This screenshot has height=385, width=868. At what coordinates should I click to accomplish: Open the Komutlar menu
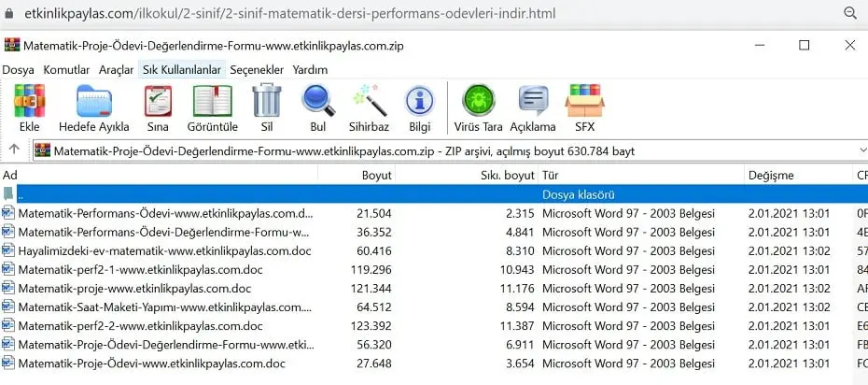tap(66, 70)
